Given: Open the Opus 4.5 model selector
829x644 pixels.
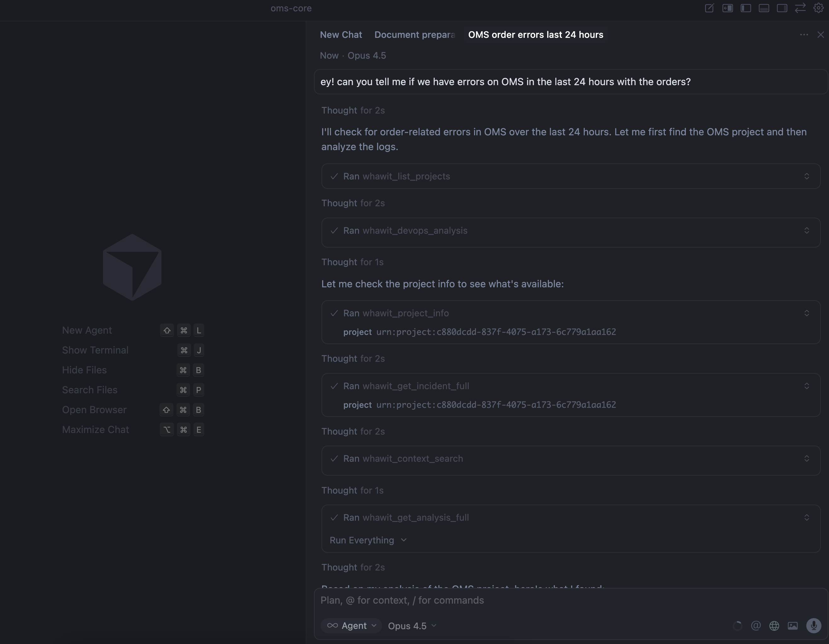Looking at the screenshot, I should [412, 626].
